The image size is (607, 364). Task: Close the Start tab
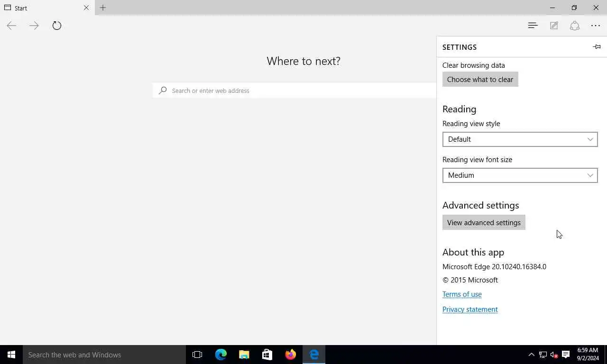tap(86, 8)
